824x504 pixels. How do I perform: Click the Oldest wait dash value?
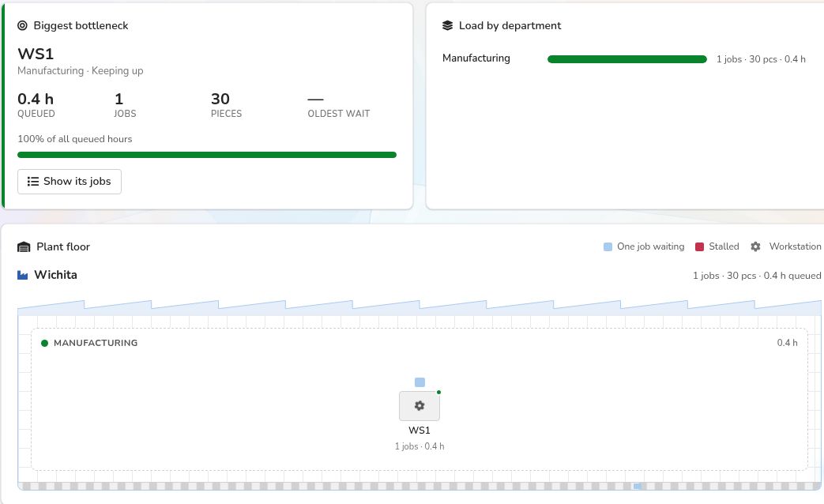pos(315,99)
